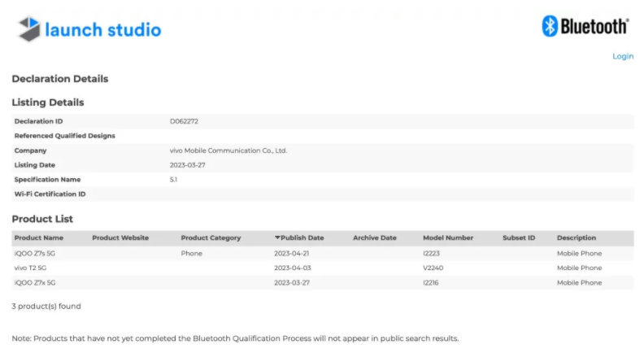Click publish date 2023-04-21
The image size is (644, 353).
pos(292,254)
